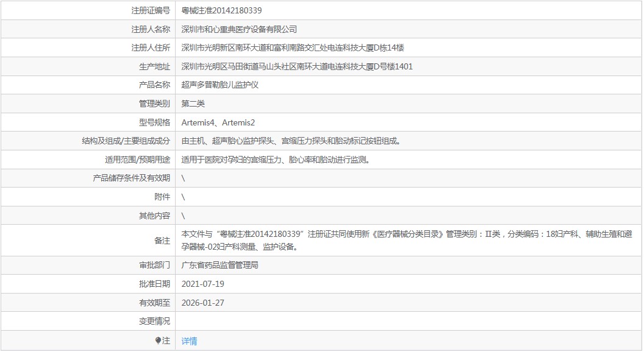The width and height of the screenshot is (644, 352).
Task: Click the 适用范围/预期用途 label
Action: [x=138, y=160]
